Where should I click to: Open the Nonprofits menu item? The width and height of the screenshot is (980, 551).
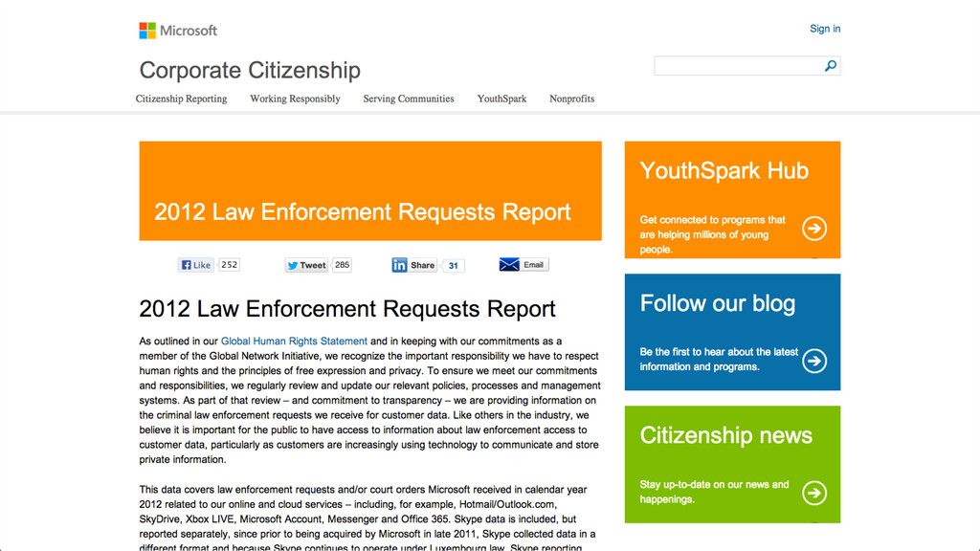point(572,99)
